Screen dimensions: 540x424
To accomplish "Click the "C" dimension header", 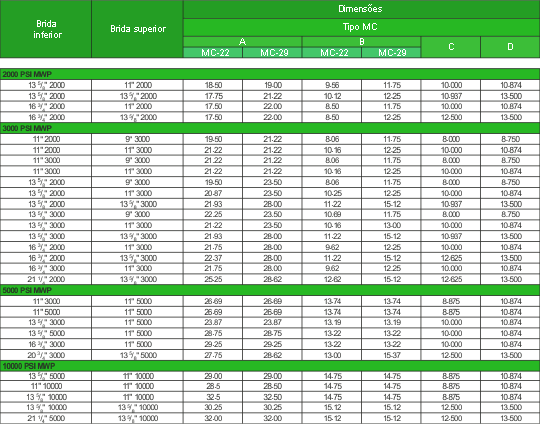I will 451,47.
